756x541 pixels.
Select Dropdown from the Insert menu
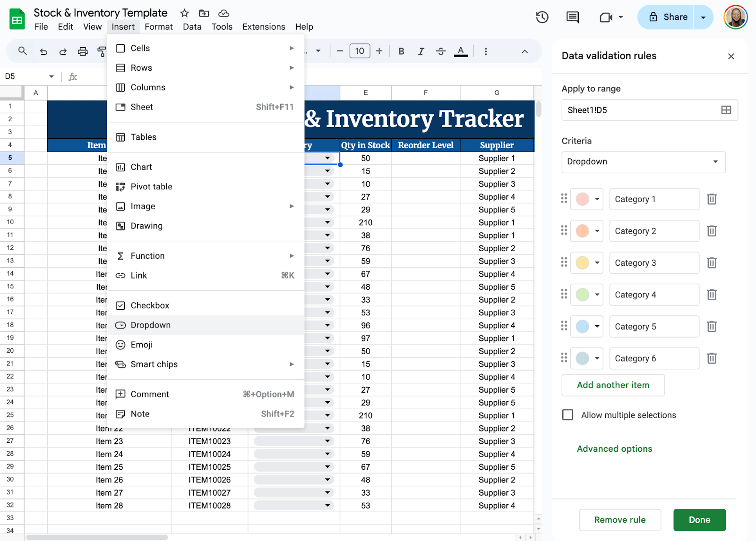(x=150, y=325)
